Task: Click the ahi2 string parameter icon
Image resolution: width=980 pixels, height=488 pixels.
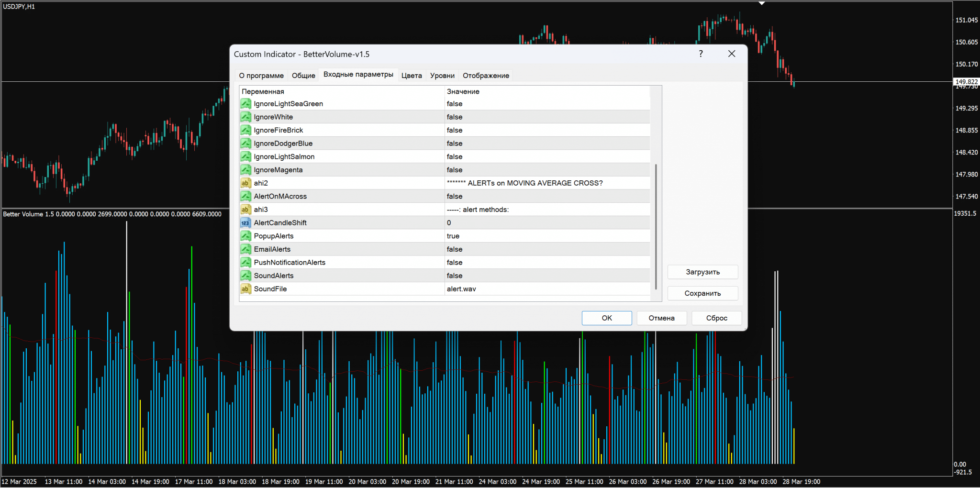Action: 245,183
